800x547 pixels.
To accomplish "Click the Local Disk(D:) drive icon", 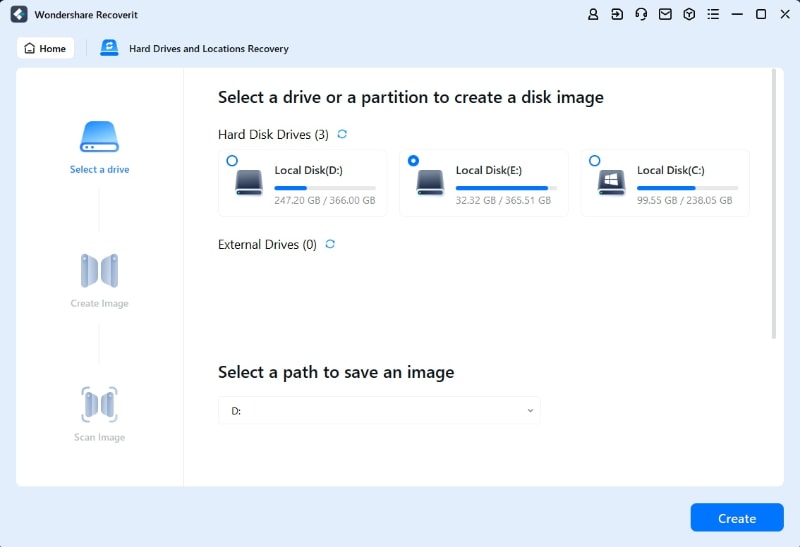I will pyautogui.click(x=248, y=182).
